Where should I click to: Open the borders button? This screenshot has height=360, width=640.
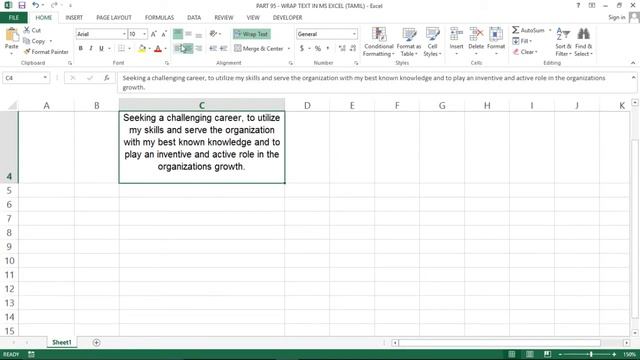[121, 49]
